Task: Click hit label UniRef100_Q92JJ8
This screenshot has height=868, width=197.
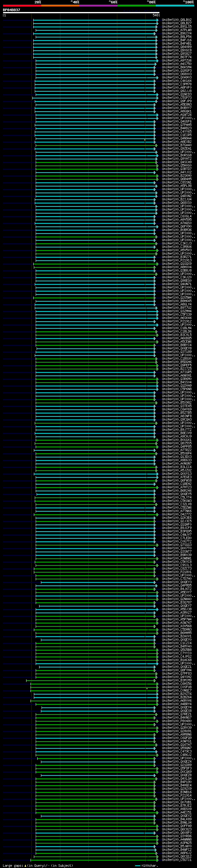Action: 177,91
